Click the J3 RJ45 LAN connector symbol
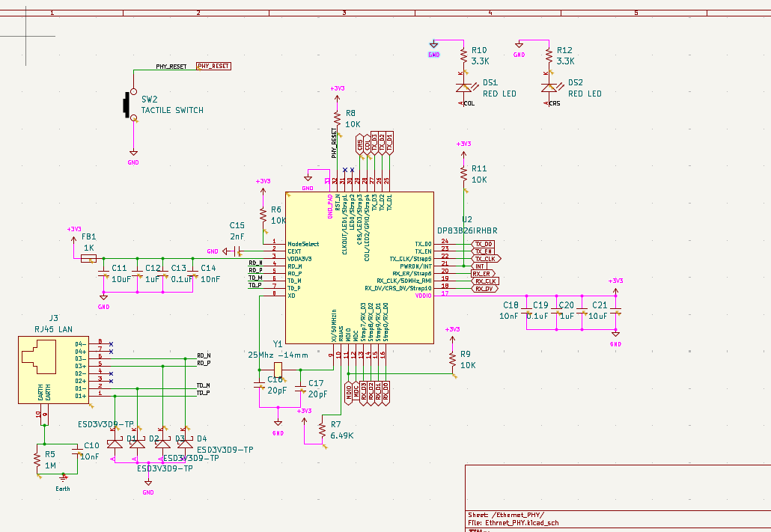The image size is (771, 532). (x=54, y=370)
